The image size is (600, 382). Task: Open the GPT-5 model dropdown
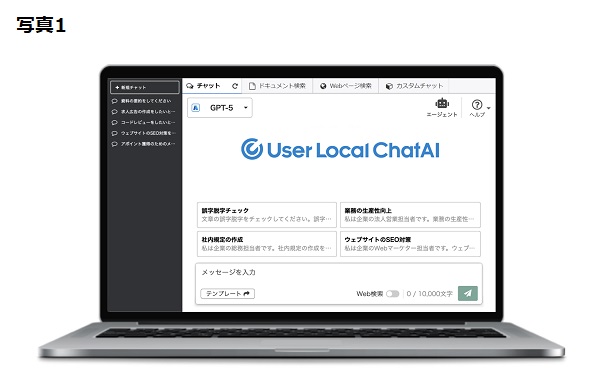point(220,108)
